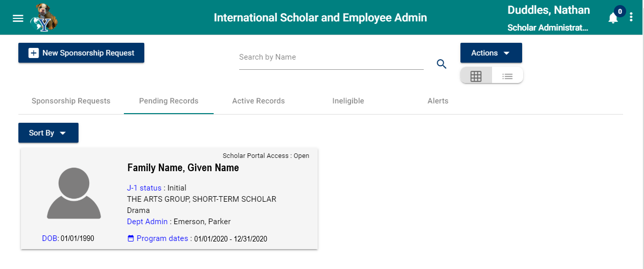Click the Yale bulldog logo
The height and width of the screenshot is (269, 644).
(44, 17)
